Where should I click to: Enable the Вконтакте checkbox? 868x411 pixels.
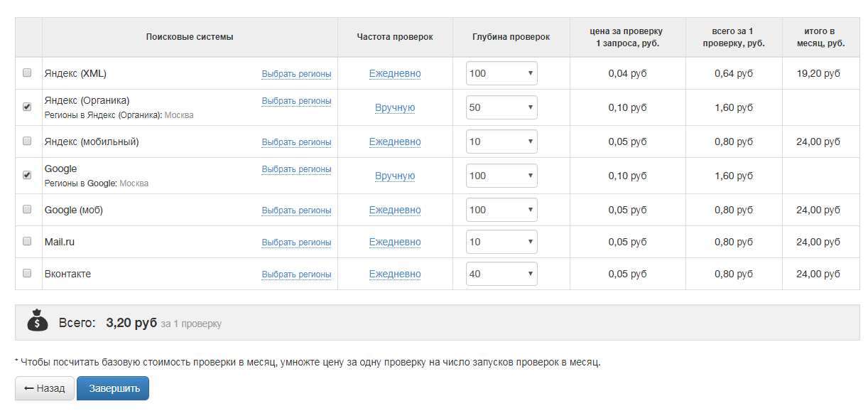click(x=27, y=273)
